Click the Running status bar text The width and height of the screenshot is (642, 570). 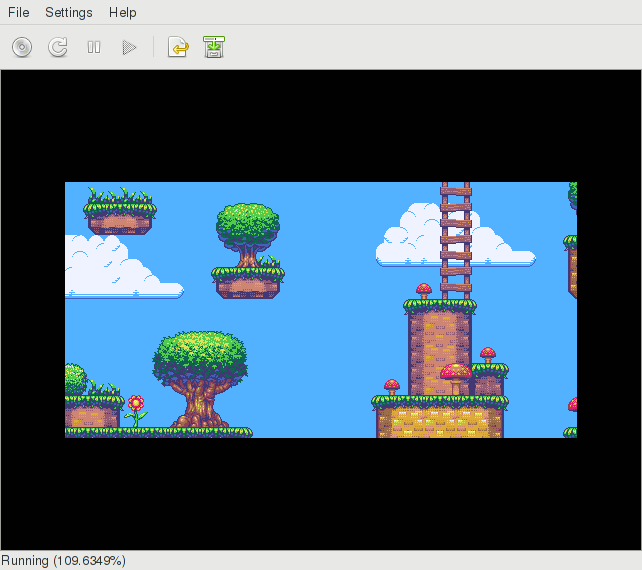[63, 560]
